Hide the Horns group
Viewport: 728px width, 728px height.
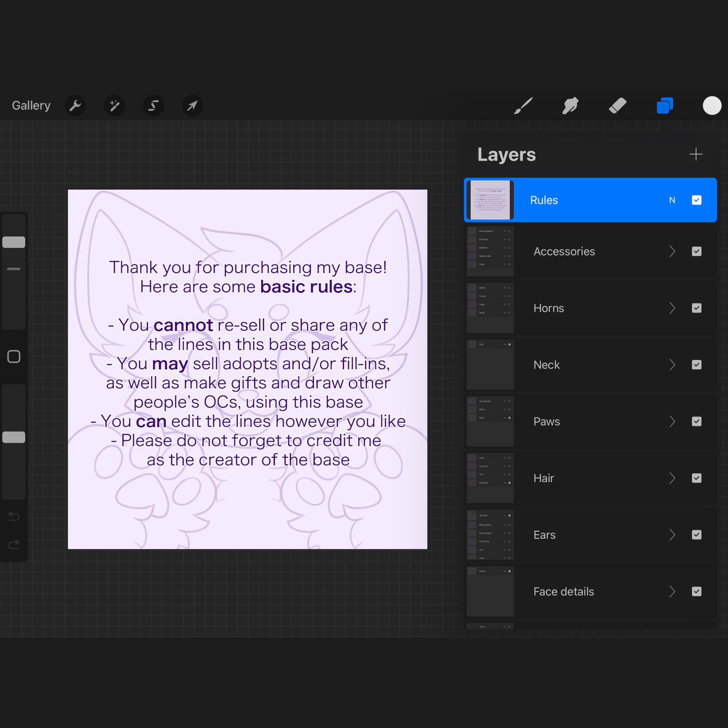696,308
